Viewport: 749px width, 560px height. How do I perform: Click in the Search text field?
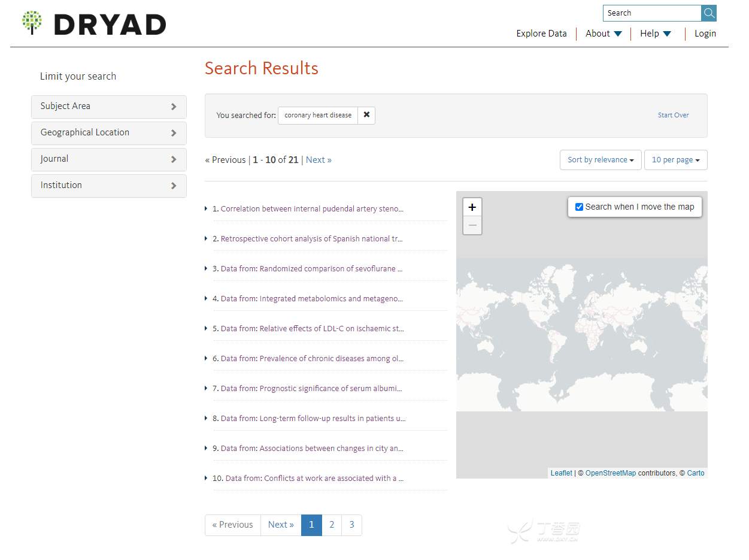click(x=651, y=13)
